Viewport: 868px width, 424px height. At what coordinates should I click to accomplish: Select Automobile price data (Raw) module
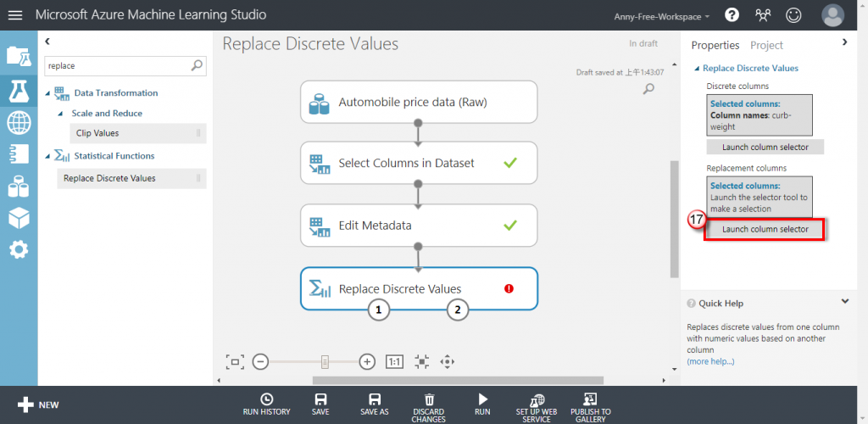(419, 102)
